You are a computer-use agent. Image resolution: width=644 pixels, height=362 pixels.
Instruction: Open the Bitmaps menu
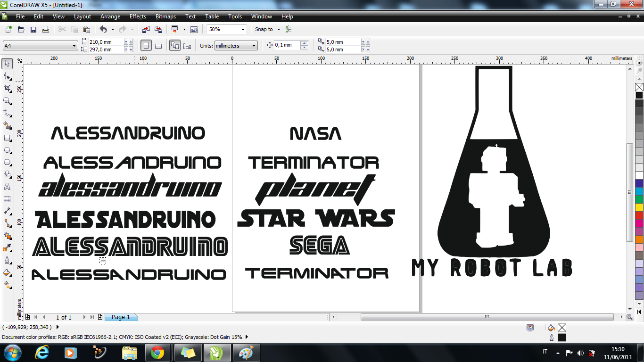tap(165, 16)
